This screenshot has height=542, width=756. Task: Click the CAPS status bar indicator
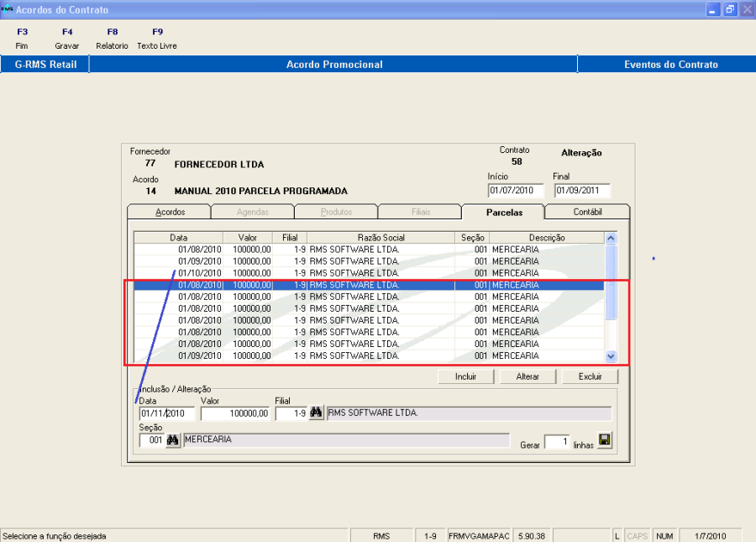click(x=637, y=536)
